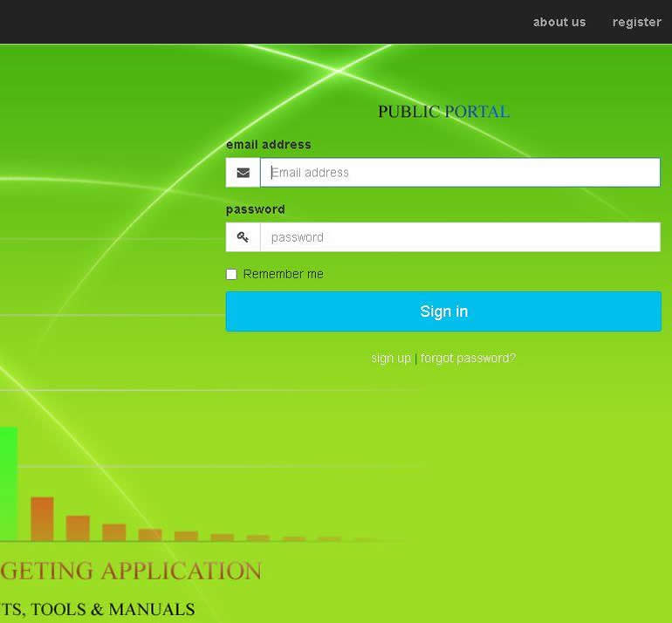This screenshot has width=672, height=623.
Task: Click the TS, TOOLS & MANUALS text
Action: click(97, 609)
